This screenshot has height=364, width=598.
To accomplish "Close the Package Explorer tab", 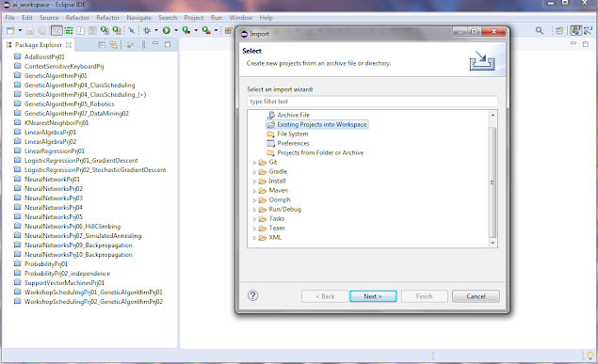I will point(69,45).
